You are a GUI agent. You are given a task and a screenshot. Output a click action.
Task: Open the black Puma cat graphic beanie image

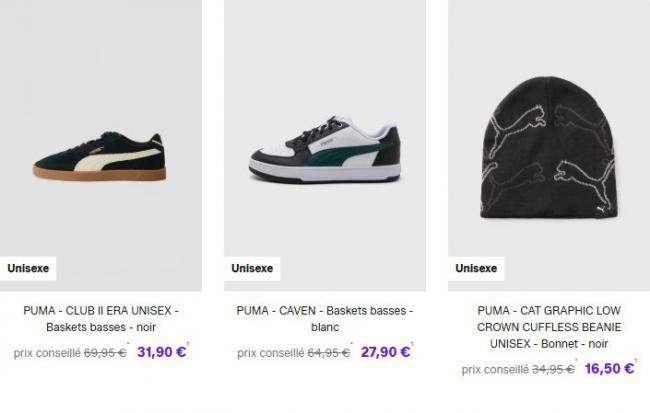549,145
